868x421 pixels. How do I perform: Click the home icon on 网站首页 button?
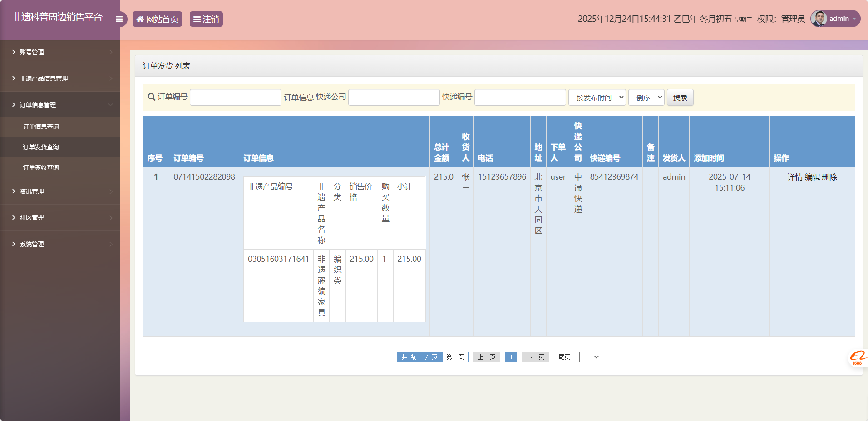pyautogui.click(x=140, y=19)
